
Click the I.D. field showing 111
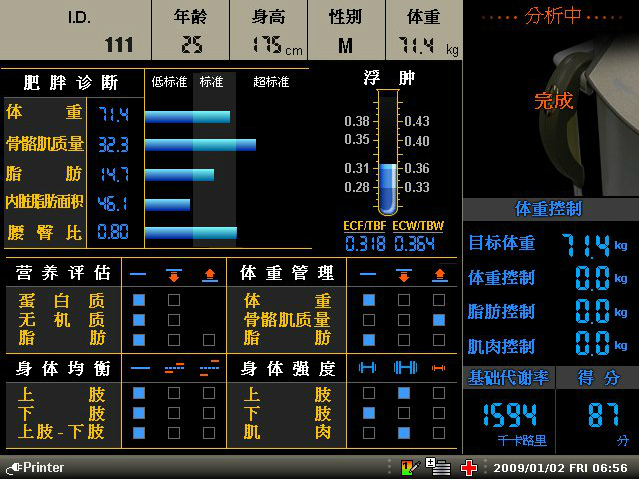76,31
